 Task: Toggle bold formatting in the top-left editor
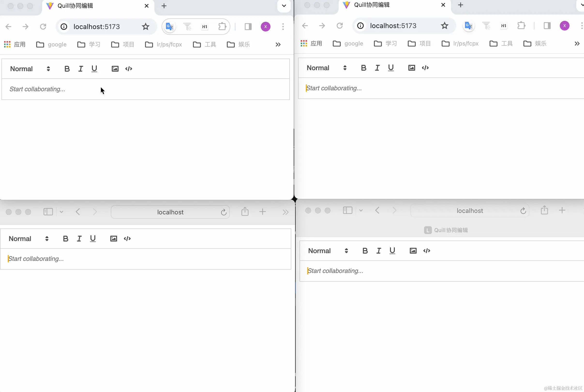click(x=67, y=68)
